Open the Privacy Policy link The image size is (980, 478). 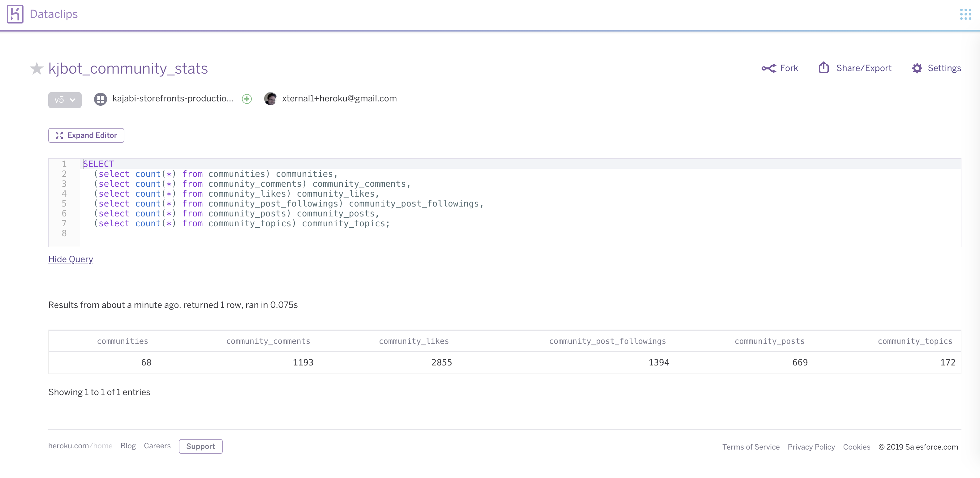(x=811, y=447)
